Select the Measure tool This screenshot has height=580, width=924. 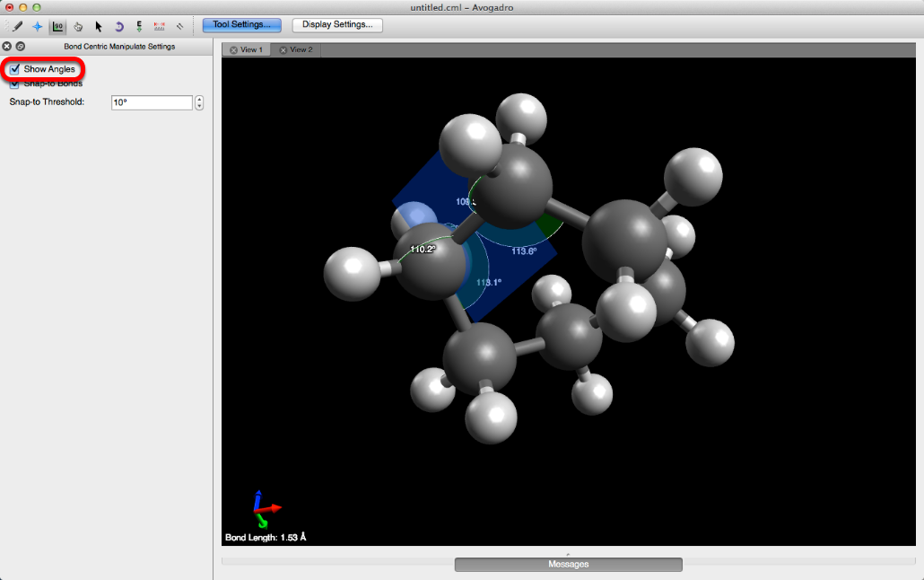[160, 26]
